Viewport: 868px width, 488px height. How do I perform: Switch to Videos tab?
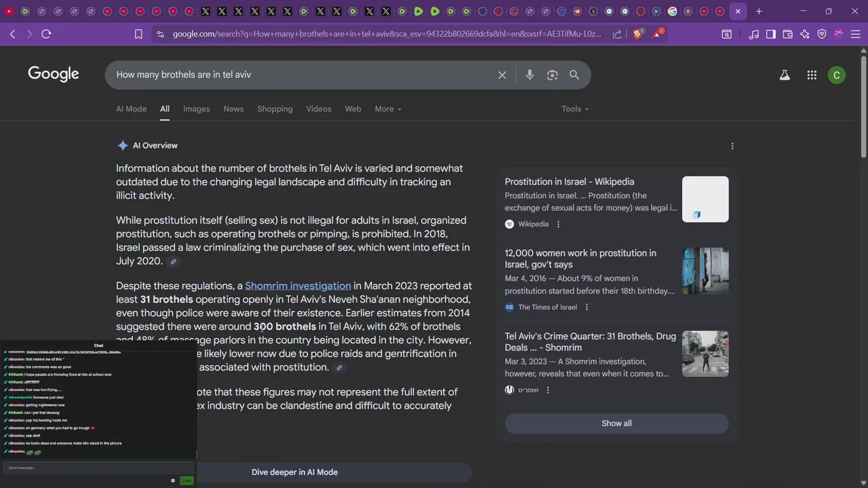point(319,109)
